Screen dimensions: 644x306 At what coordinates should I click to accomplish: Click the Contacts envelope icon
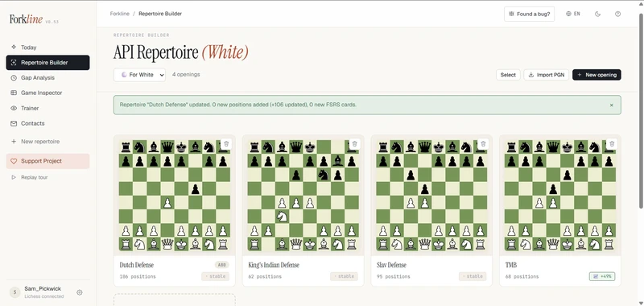click(x=14, y=123)
